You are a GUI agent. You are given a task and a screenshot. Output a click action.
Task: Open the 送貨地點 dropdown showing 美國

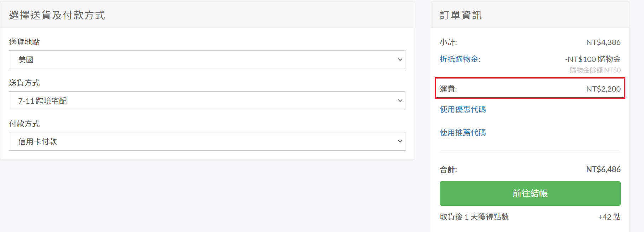(207, 60)
